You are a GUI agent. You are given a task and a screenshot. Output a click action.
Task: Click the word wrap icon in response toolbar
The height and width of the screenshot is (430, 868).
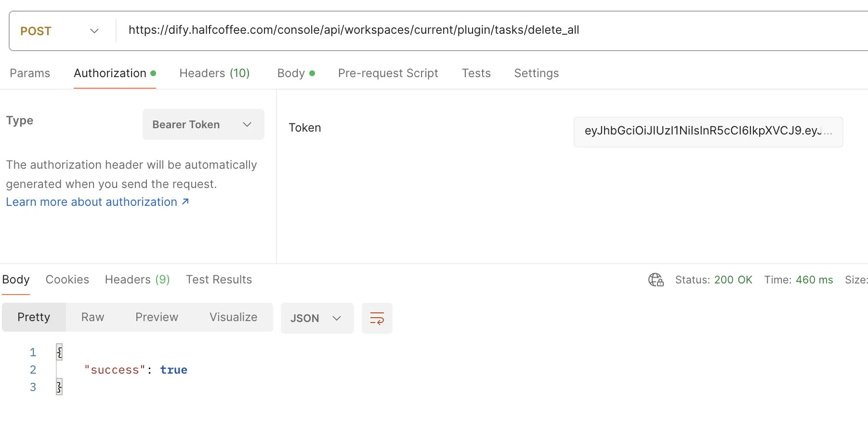click(377, 318)
